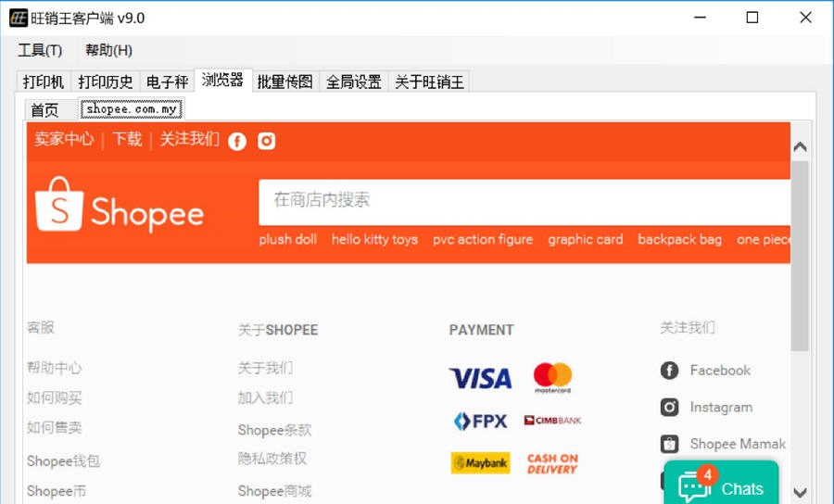
Task: Click the pvc action figure suggestion
Action: point(483,240)
